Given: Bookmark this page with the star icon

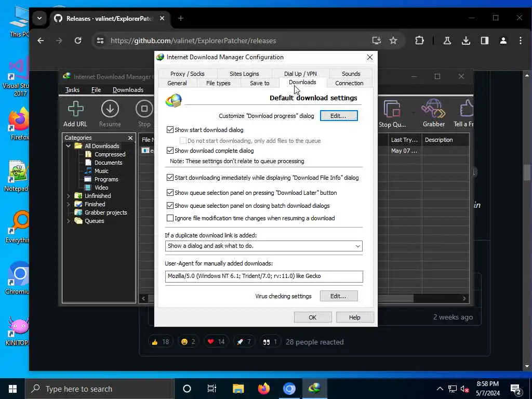Looking at the screenshot, I should 393,41.
